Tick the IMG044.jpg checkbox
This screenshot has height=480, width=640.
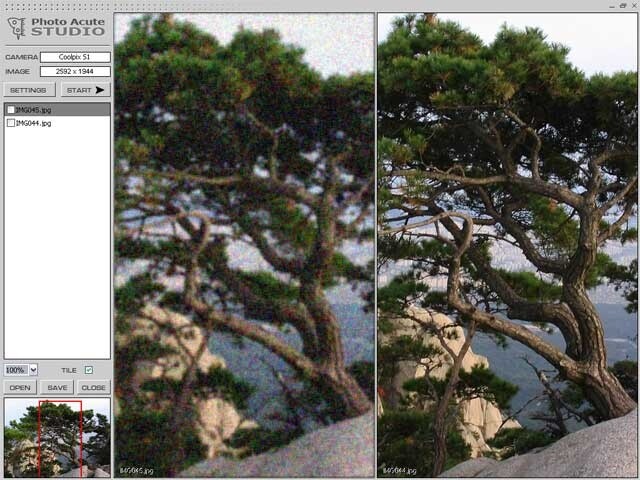coord(11,123)
